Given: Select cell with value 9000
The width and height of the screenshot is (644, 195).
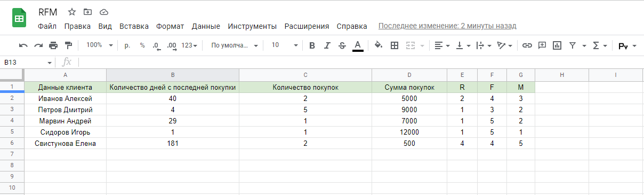Looking at the screenshot, I should coord(409,110).
